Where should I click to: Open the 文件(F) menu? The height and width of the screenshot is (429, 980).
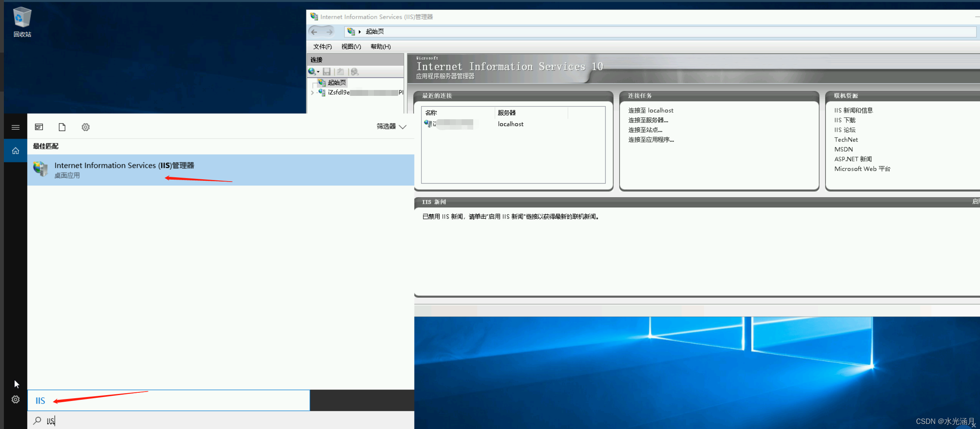coord(323,46)
